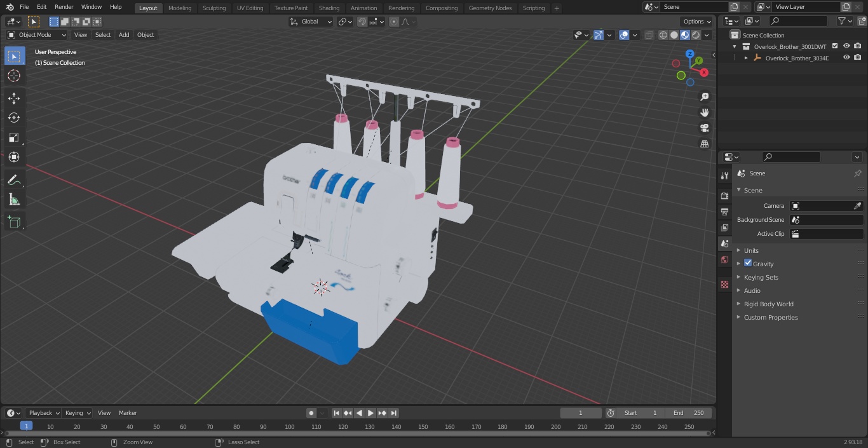Image resolution: width=868 pixels, height=448 pixels.
Task: Open the Render menu
Action: pos(64,7)
